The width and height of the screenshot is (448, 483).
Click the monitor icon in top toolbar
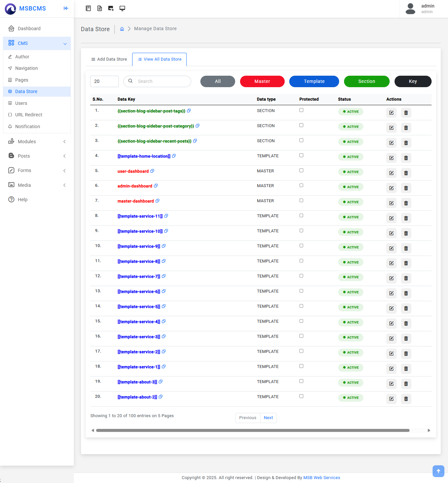[122, 9]
